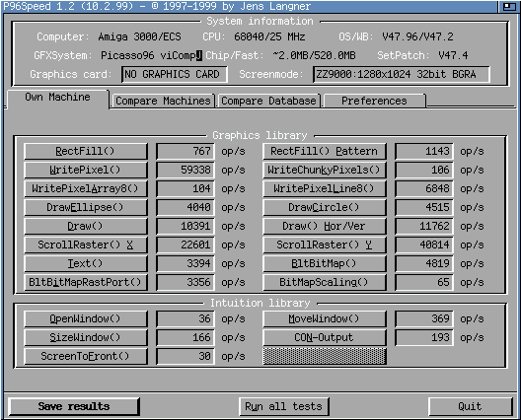
Task: Click the ScrollRaster() X result 22601
Action: tap(186, 245)
